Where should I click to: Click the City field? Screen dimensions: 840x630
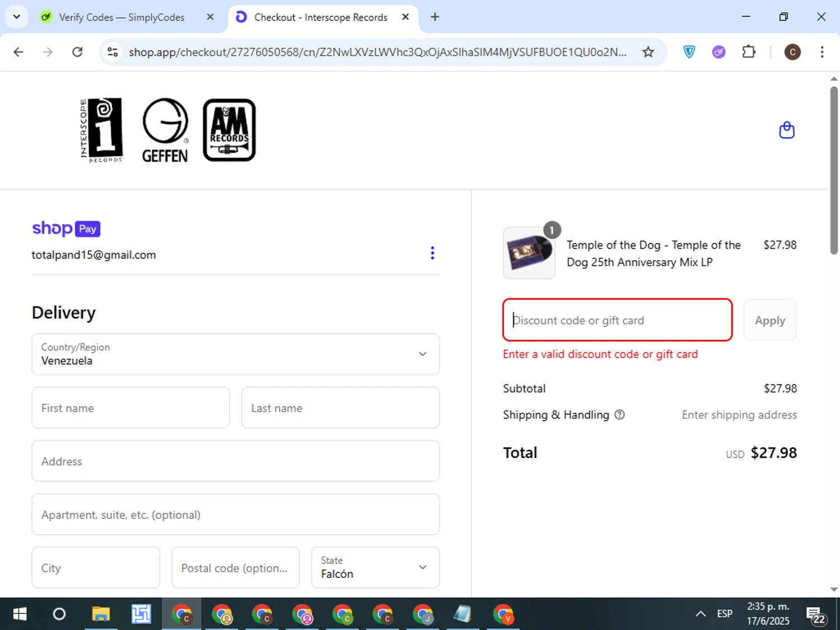(96, 568)
